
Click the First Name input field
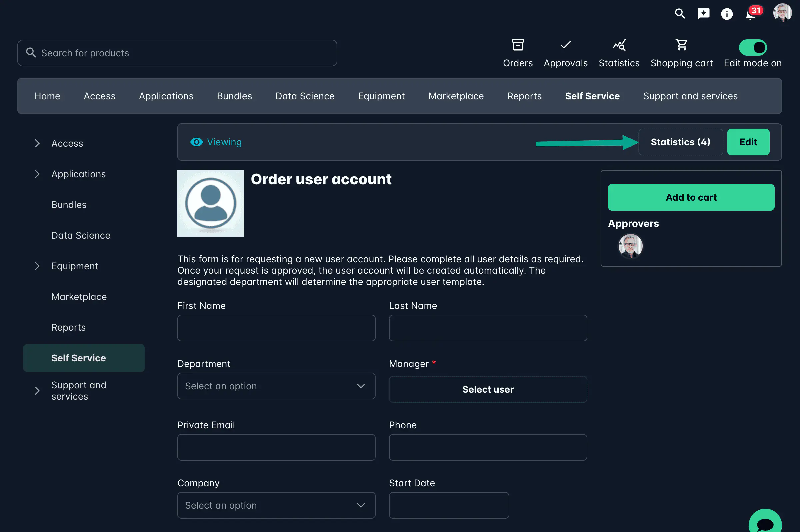276,328
